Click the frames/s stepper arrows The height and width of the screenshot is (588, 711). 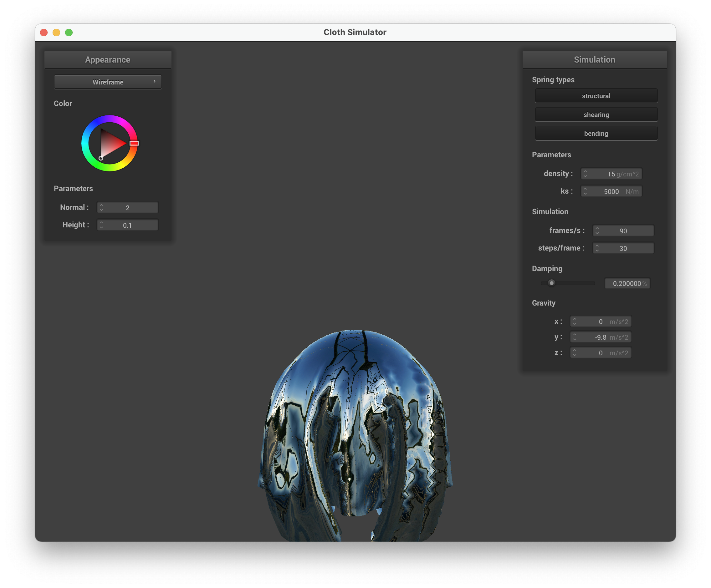(597, 231)
